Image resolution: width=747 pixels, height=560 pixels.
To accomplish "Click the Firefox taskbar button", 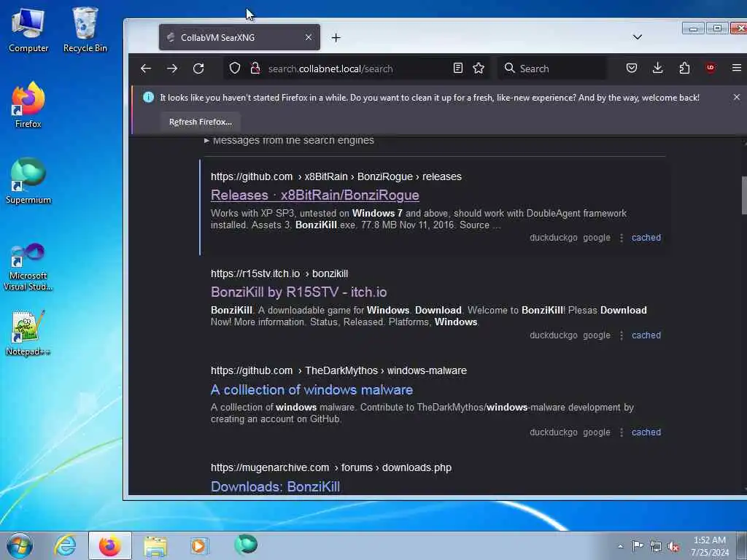I will click(x=109, y=545).
